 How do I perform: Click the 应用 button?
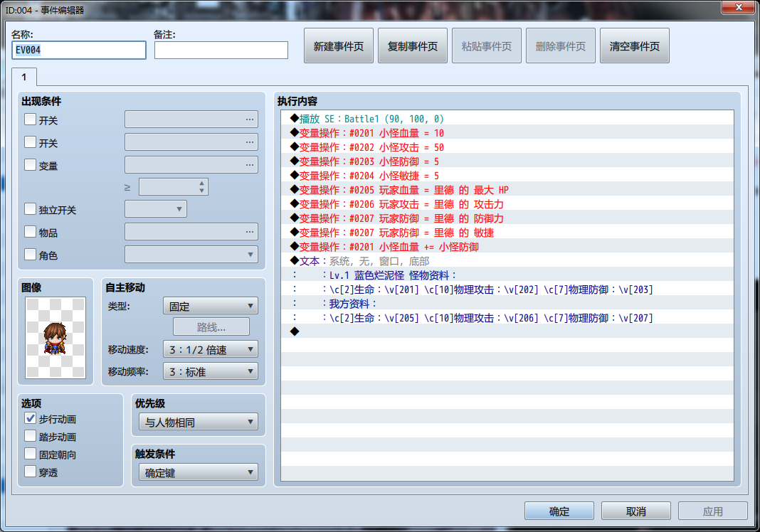(x=712, y=511)
